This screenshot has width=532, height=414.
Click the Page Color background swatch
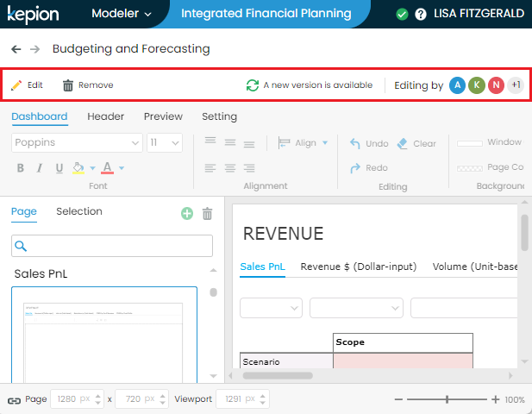coord(470,168)
